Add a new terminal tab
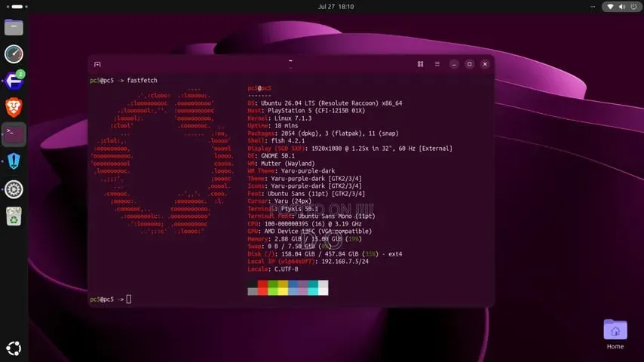This screenshot has height=362, width=644. tap(97, 64)
